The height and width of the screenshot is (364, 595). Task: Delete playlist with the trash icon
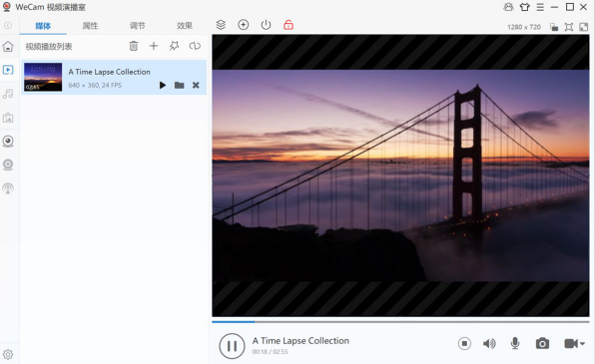tap(134, 46)
